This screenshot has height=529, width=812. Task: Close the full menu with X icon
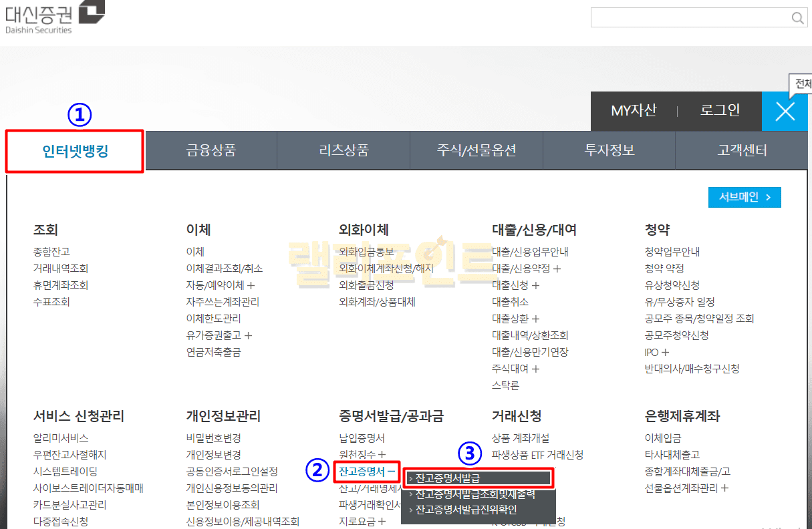[x=785, y=112]
